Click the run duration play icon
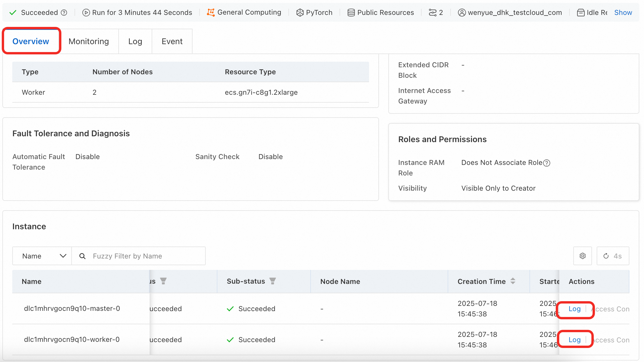The image size is (644, 362). pos(86,13)
